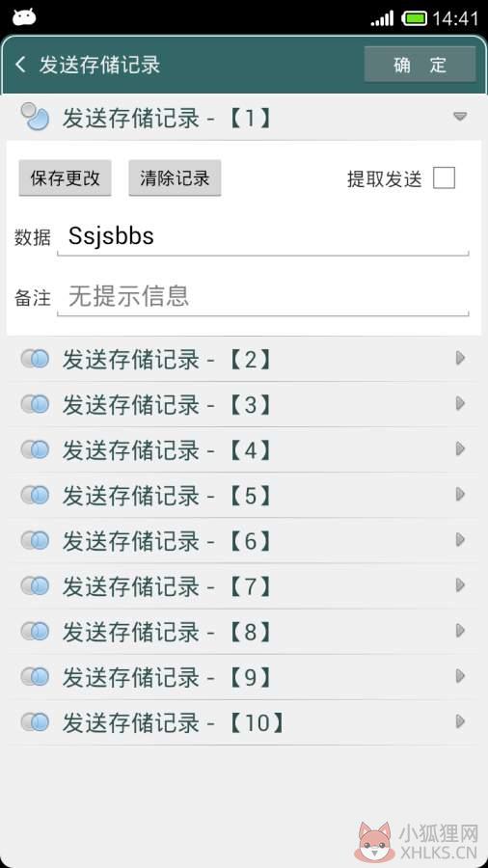The height and width of the screenshot is (868, 488).
Task: Tap the Android robot icon in status bar
Action: click(24, 17)
